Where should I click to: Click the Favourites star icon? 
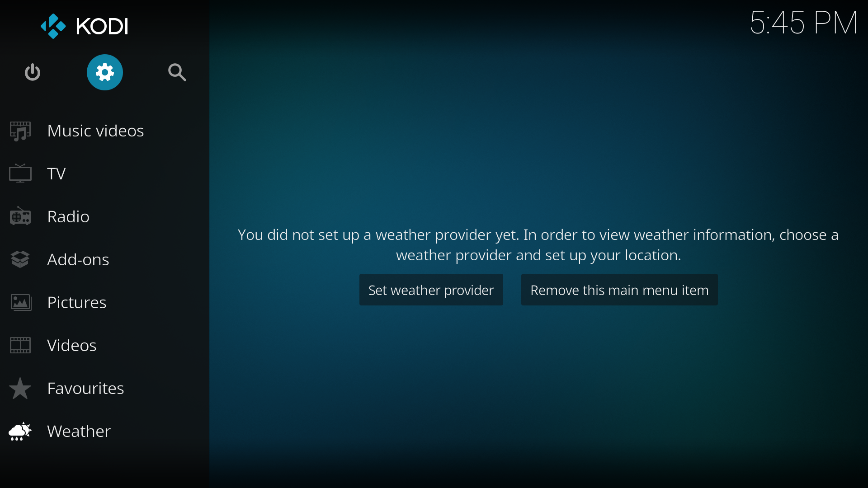point(20,389)
